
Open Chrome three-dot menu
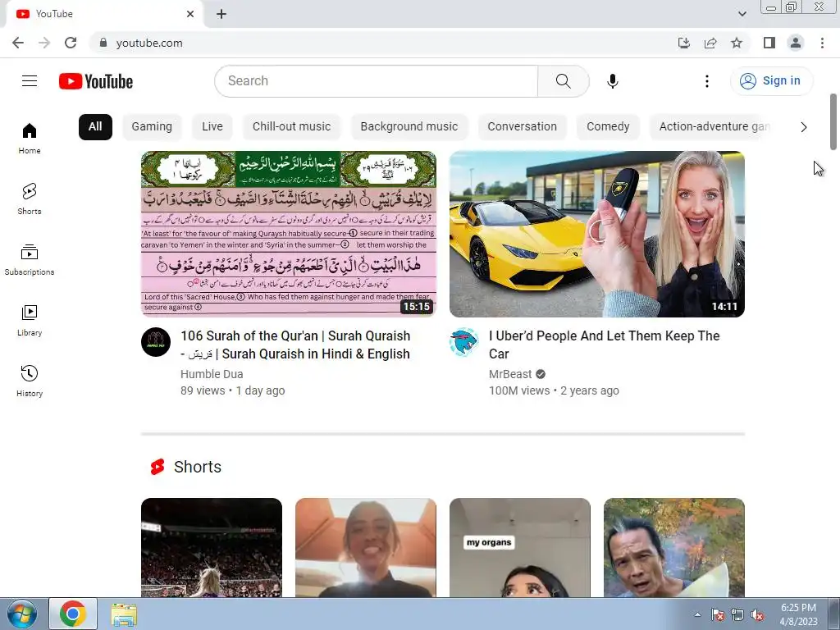(x=822, y=43)
